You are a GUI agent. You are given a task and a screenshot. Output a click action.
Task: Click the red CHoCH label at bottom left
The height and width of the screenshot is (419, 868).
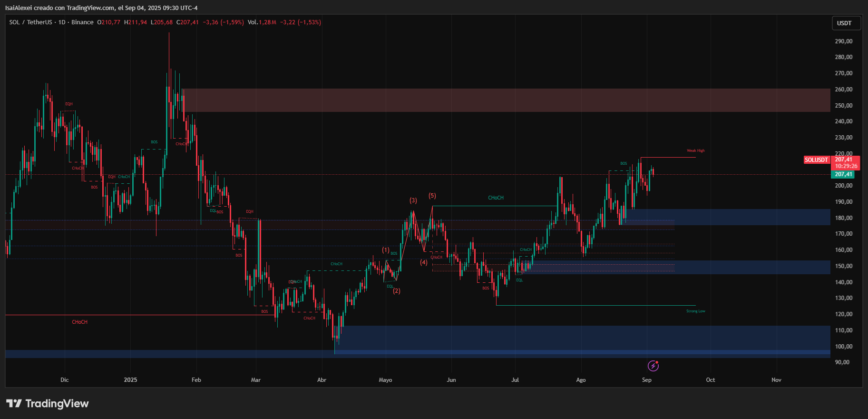[x=79, y=322]
